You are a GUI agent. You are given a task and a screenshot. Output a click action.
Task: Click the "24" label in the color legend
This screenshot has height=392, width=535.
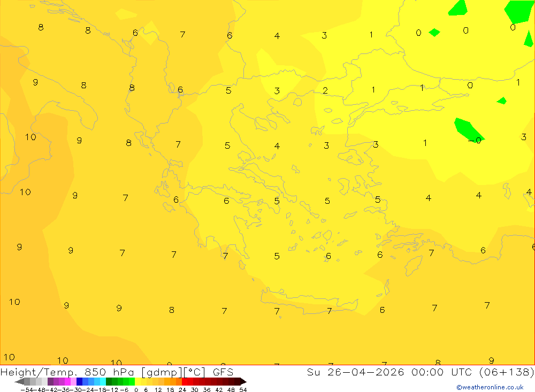(x=182, y=390)
